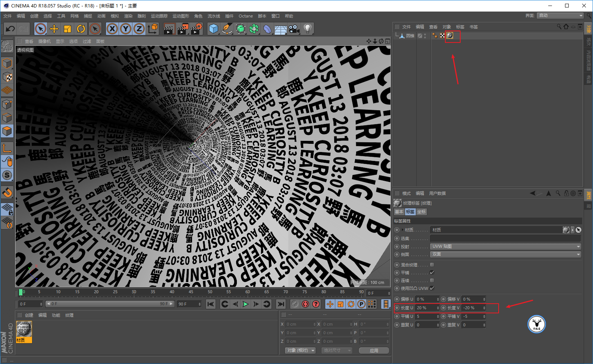This screenshot has height=364, width=593.
Task: Go to the end of the animation
Action: [280, 304]
